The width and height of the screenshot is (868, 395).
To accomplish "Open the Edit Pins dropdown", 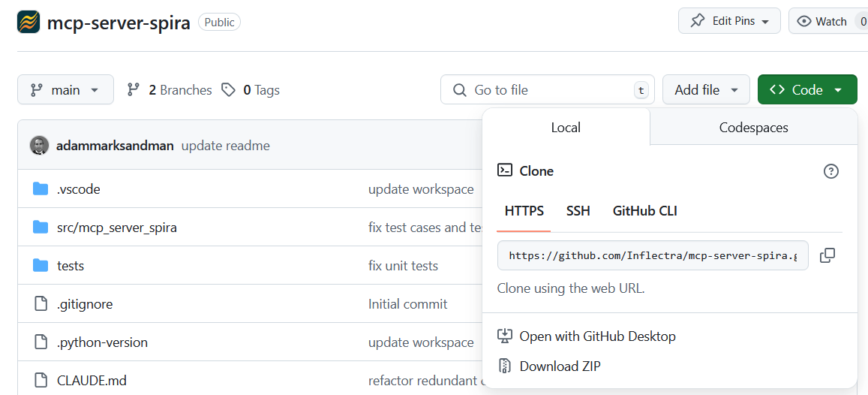I will (729, 21).
